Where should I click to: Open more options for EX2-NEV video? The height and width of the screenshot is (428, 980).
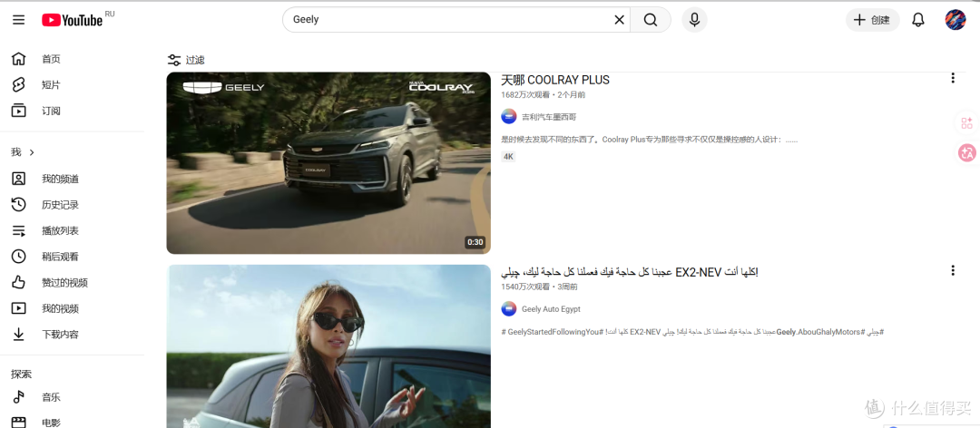pyautogui.click(x=953, y=270)
